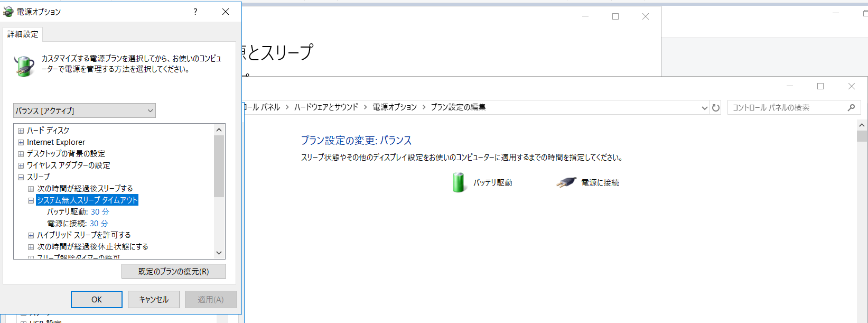The image size is (868, 323).
Task: Expand ワイヤレス アダプターの設定 node
Action: [x=21, y=165]
